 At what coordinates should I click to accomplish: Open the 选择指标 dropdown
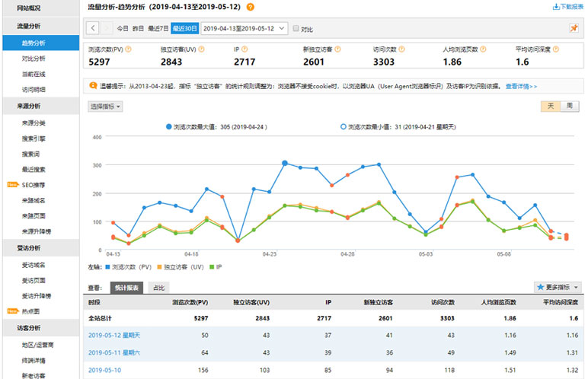[105, 107]
